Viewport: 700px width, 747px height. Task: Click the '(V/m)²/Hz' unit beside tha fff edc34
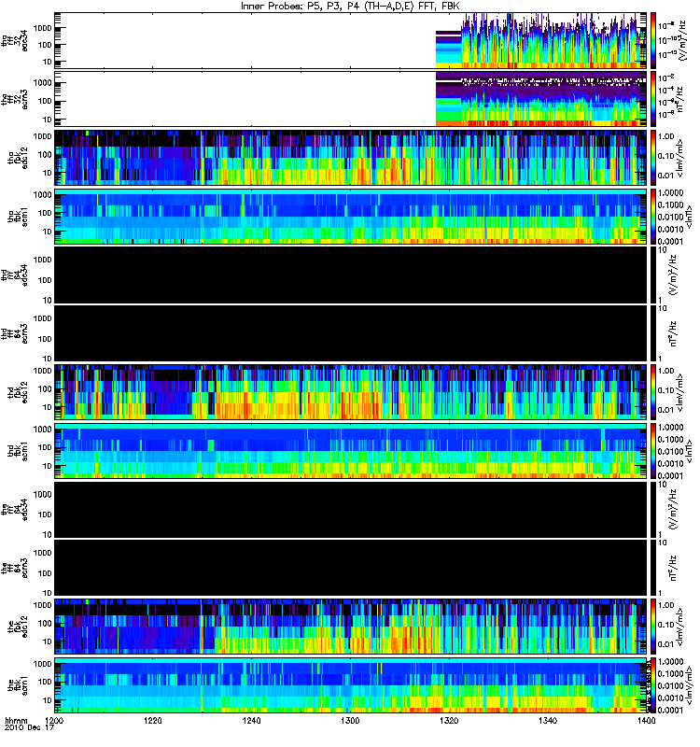[682, 40]
